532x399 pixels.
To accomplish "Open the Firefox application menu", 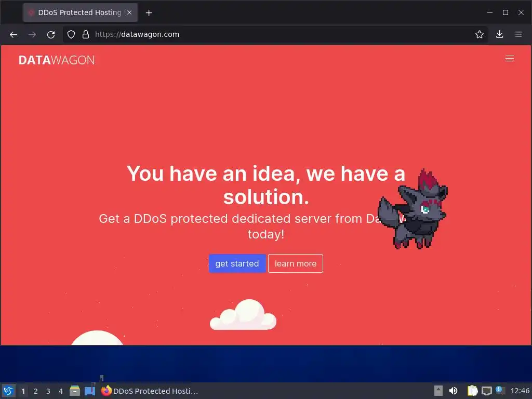I will 518,35.
